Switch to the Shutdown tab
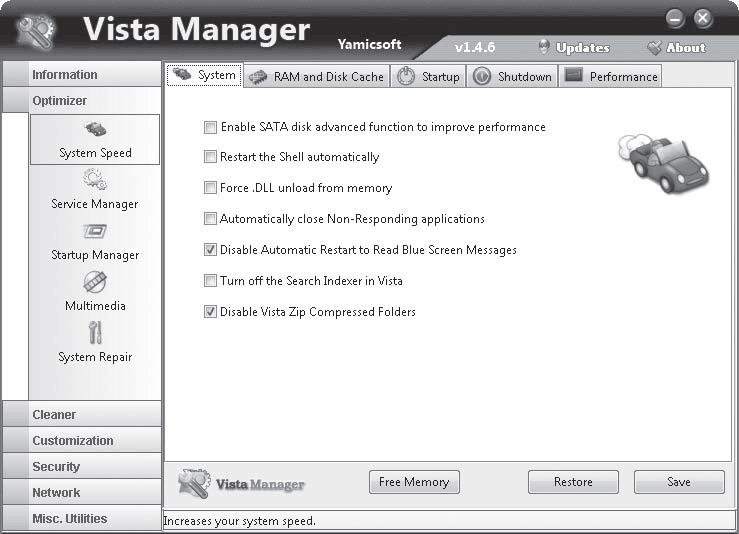739x534 pixels. pyautogui.click(x=512, y=76)
